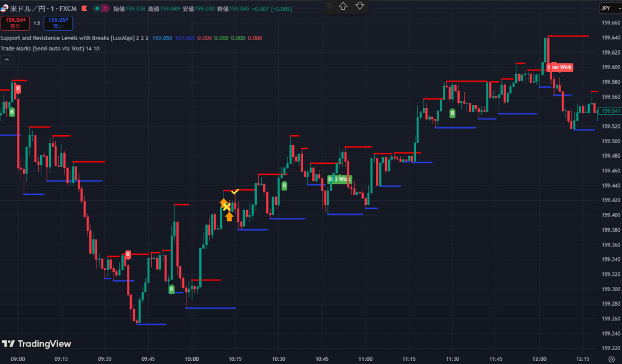
Task: Open time axis settings gear icon
Action: [x=610, y=359]
